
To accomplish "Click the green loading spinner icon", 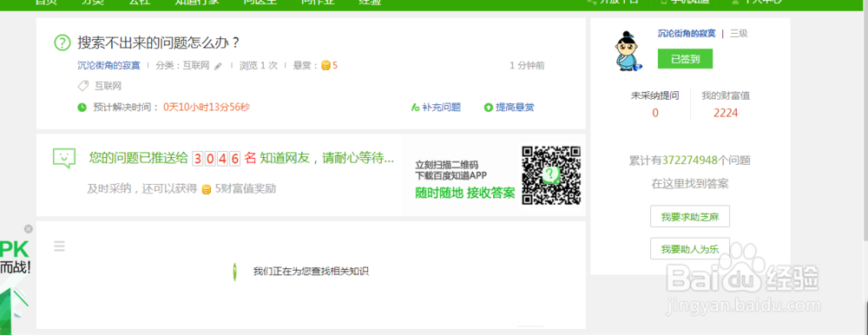I will click(234, 272).
